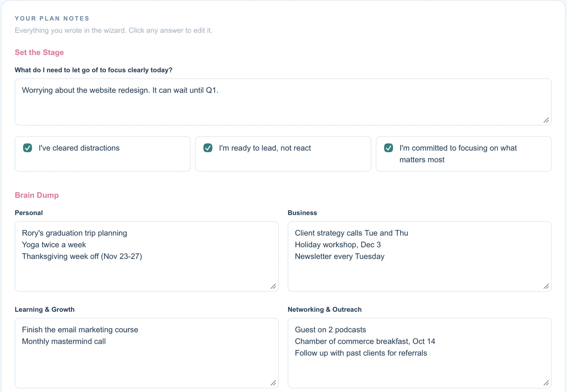
Task: Click the "Networking & Outreach" field label
Action: click(325, 310)
